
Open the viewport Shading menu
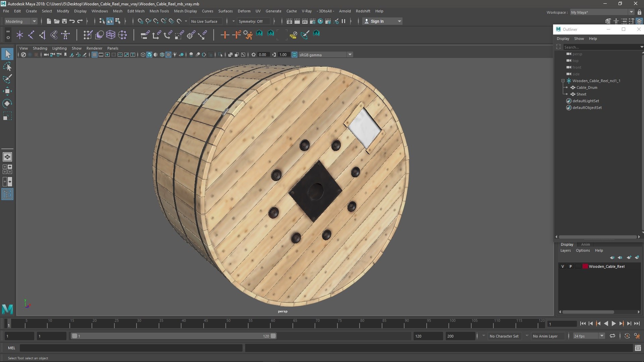coord(40,48)
